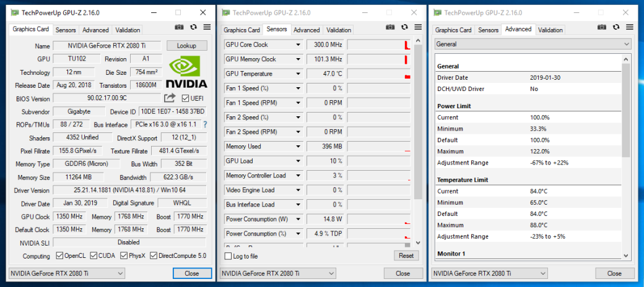Click the Device ID field 10DE 1E07 - 1458 37BD

coord(173,111)
